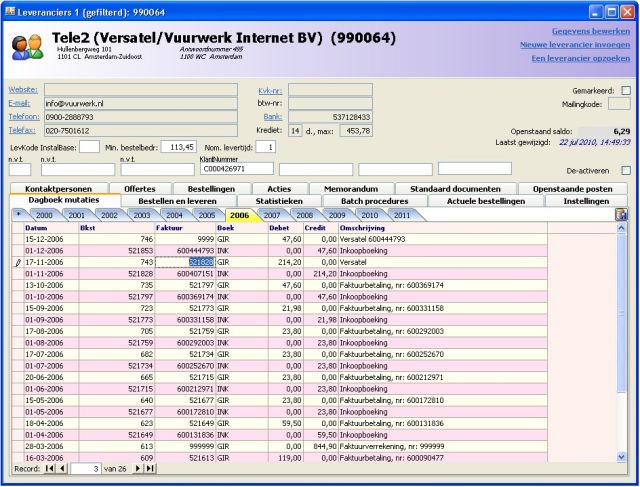Viewport: 640px width, 487px height.
Task: Click the Klantnummer input field
Action: [236, 169]
